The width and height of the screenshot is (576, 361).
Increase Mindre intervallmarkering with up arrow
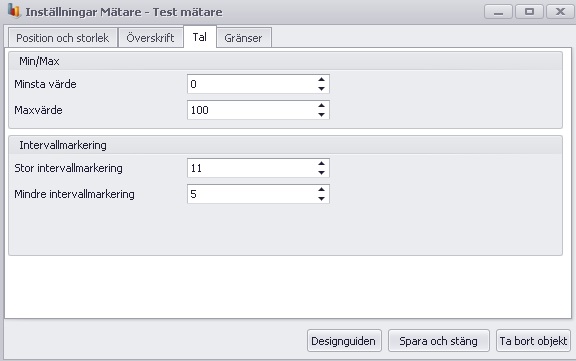tap(321, 189)
